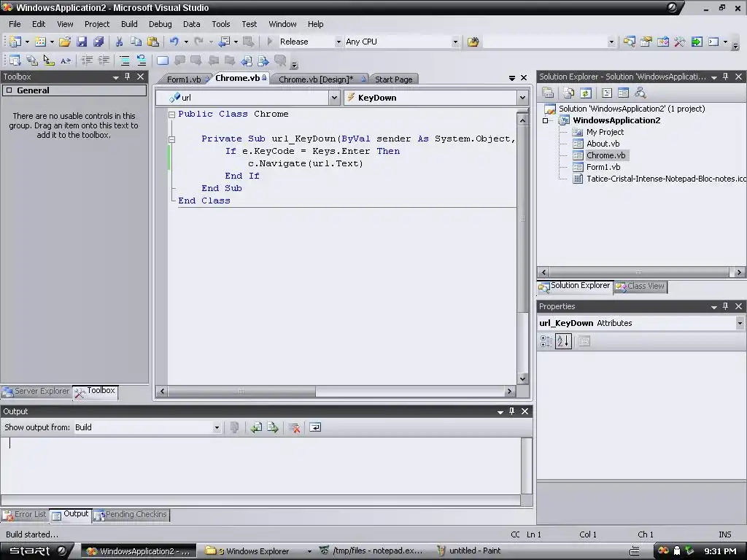Toggle the Categorized view button in Properties
Screen dimensions: 747x560
click(x=546, y=341)
